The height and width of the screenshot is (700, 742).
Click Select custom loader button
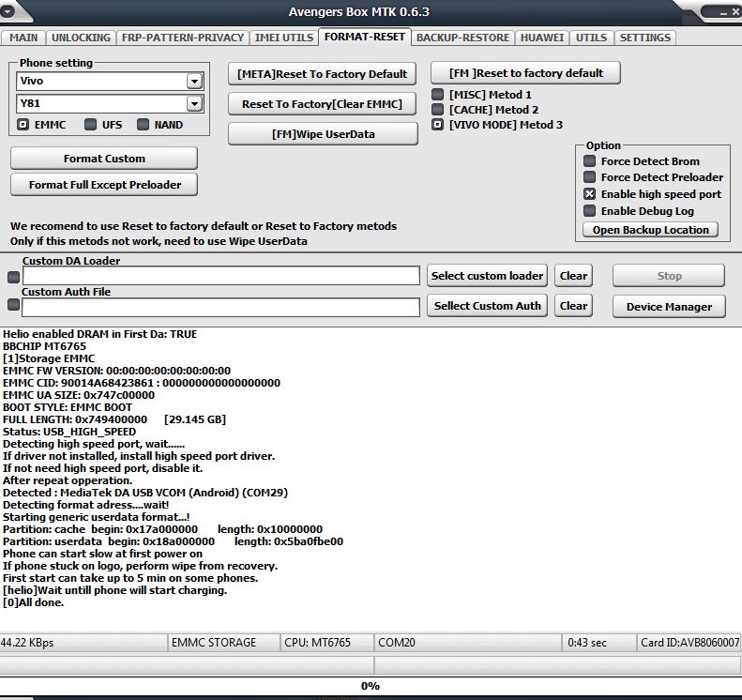[487, 276]
